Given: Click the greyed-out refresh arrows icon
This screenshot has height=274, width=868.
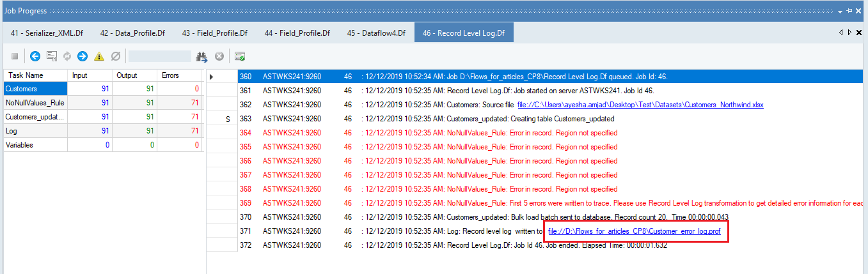Looking at the screenshot, I should pos(67,56).
